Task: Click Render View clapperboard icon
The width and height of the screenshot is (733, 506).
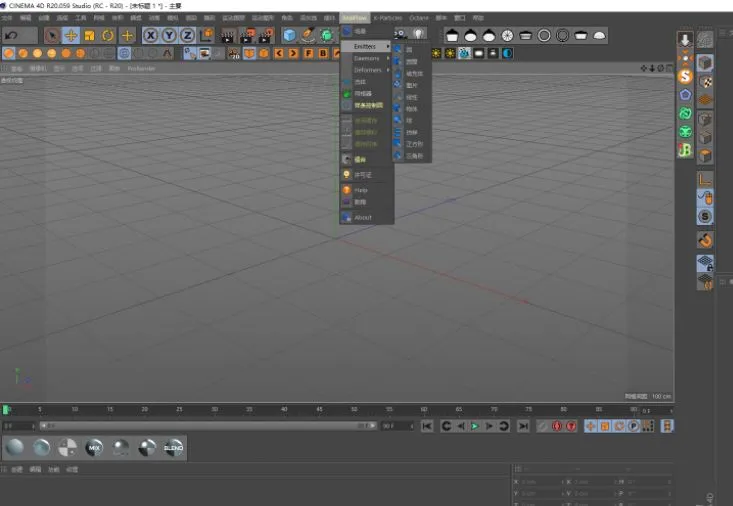Action: tap(228, 36)
